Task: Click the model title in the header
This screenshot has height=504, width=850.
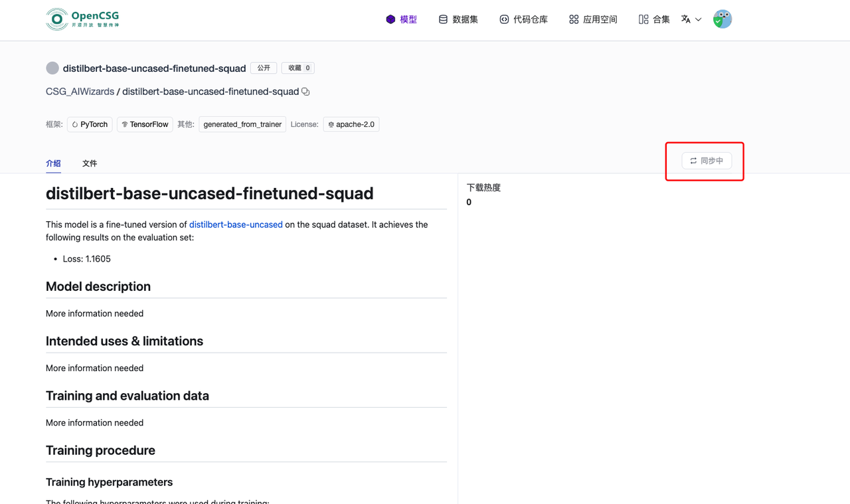Action: click(154, 68)
